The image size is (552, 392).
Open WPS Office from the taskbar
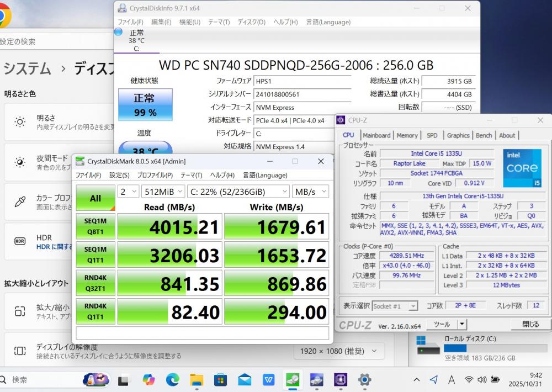click(x=269, y=380)
